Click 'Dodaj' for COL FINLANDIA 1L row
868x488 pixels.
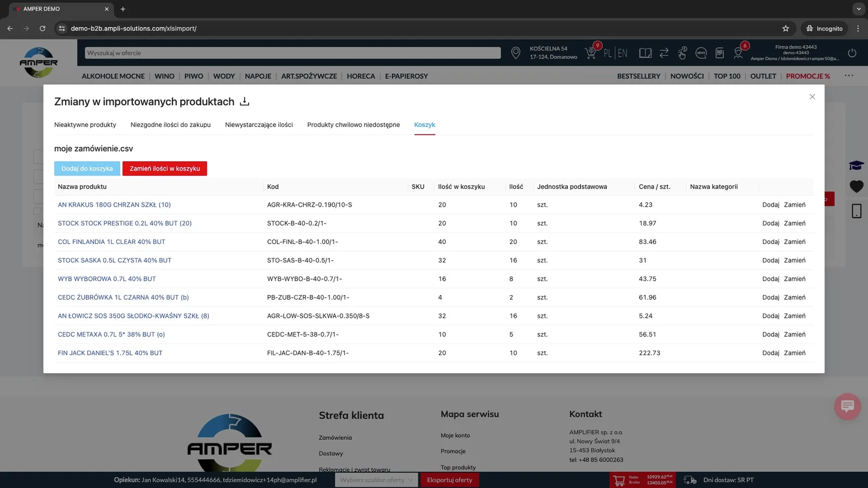pyautogui.click(x=771, y=242)
